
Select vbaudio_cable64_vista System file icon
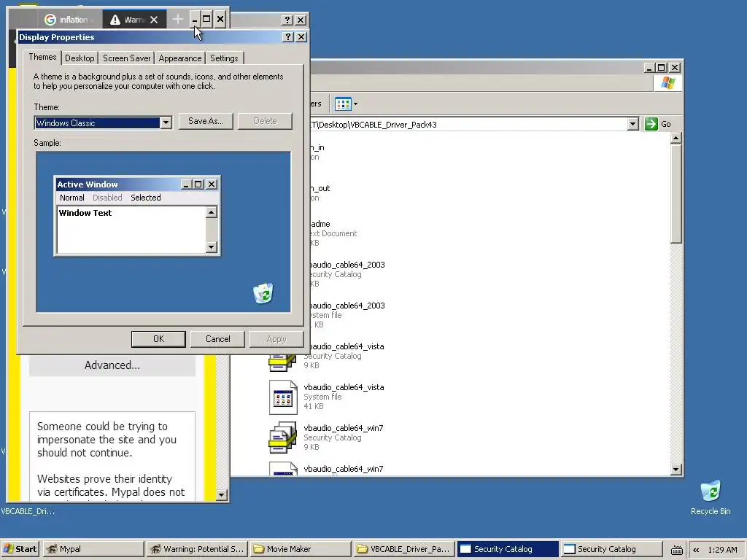pyautogui.click(x=283, y=397)
